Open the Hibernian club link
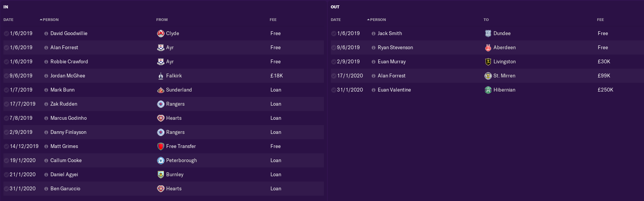This screenshot has width=644, height=201. [504, 90]
